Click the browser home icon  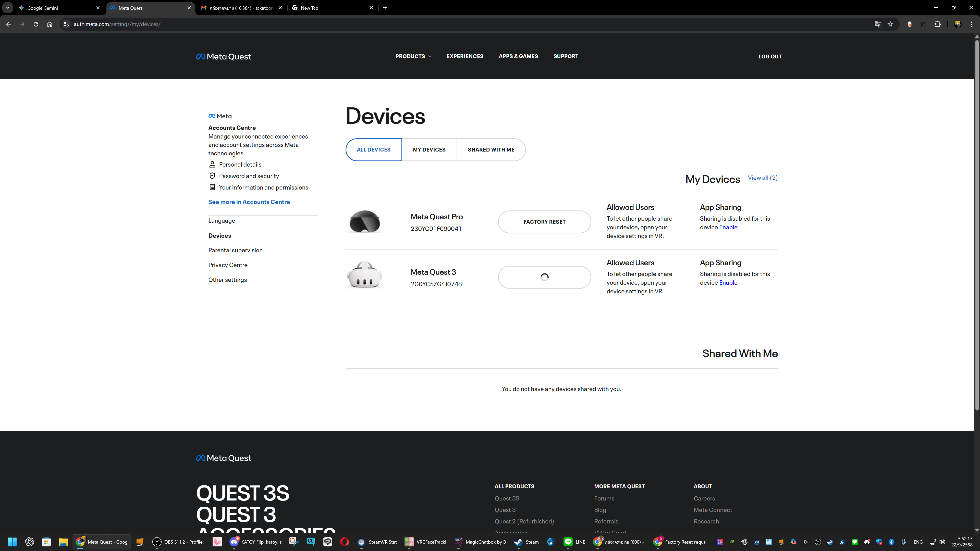50,24
